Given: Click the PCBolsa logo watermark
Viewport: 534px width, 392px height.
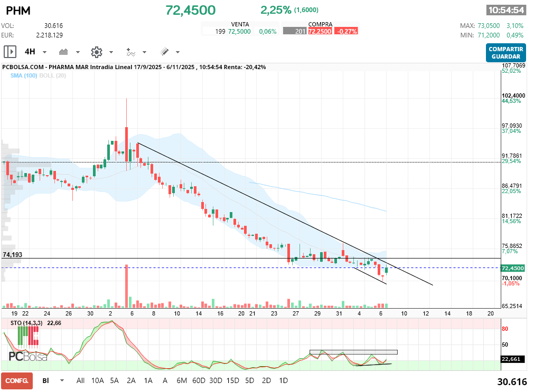Looking at the screenshot, I should pyautogui.click(x=27, y=356).
